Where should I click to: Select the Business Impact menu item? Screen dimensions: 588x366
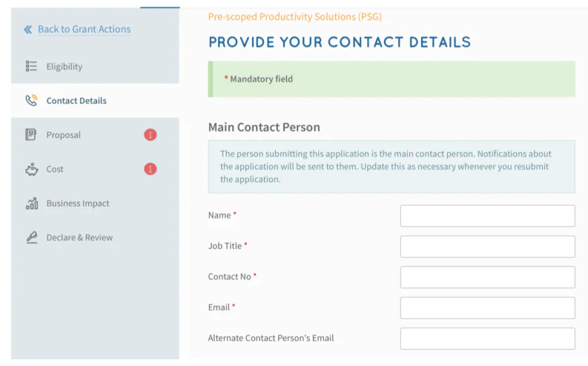coord(95,203)
